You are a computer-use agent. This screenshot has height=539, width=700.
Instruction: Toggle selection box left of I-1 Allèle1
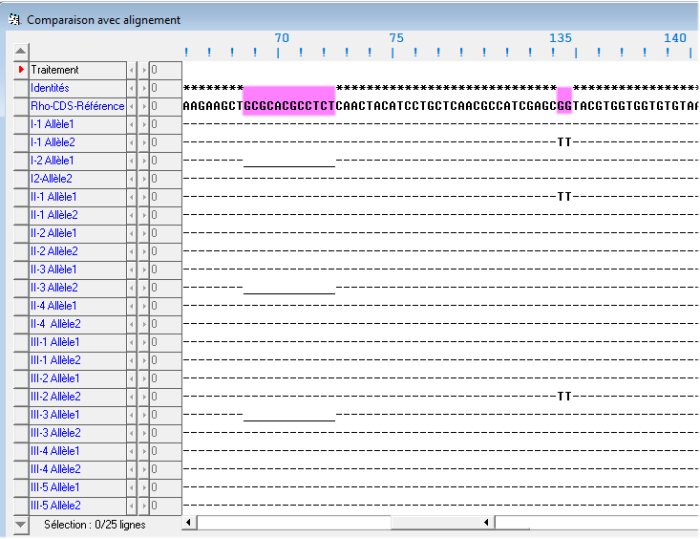click(x=22, y=124)
